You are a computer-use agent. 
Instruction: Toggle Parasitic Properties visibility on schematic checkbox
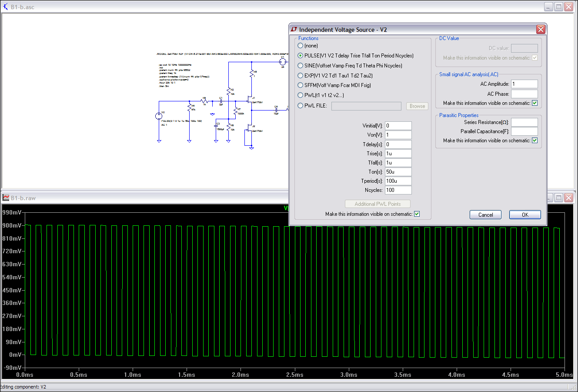[x=535, y=141]
